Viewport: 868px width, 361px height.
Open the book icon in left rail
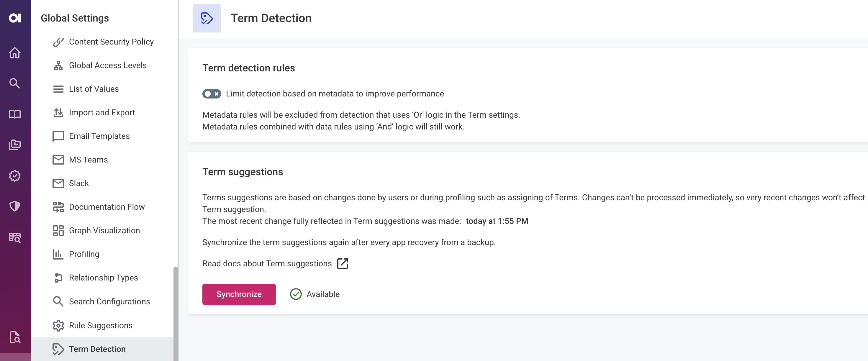[x=15, y=114]
